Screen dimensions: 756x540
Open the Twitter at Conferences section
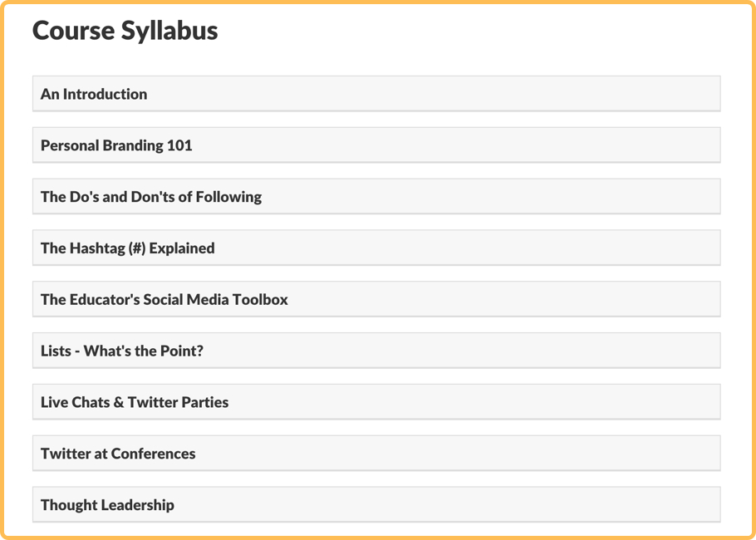point(376,454)
